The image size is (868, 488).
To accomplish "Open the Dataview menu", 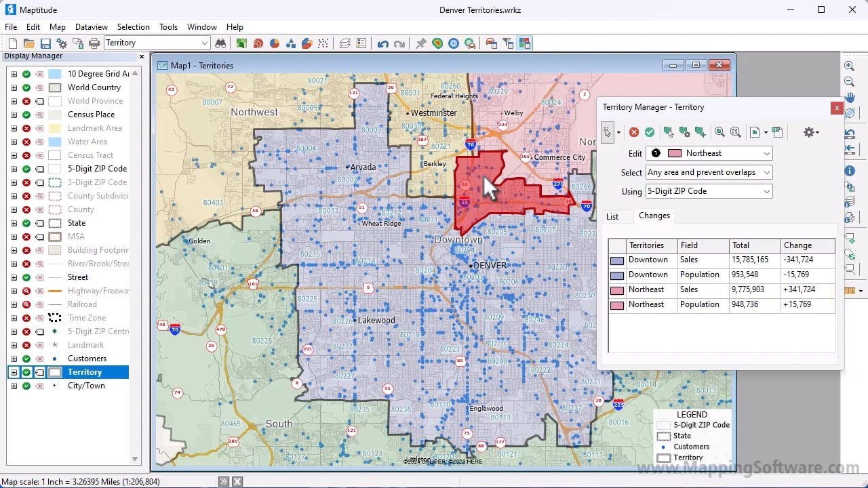I will click(x=92, y=27).
